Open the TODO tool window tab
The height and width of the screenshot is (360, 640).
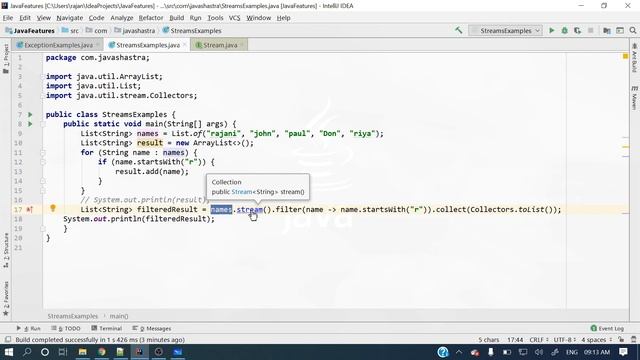[x=66, y=328]
